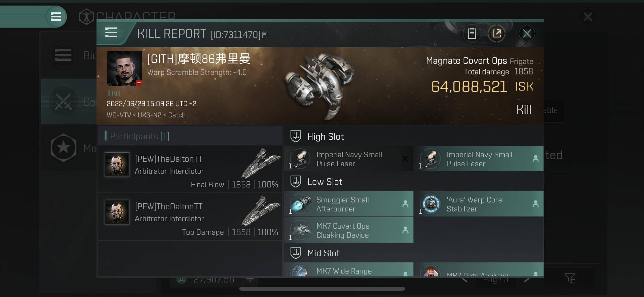Open the kill report clipboard notes icon
This screenshot has width=644, height=297.
pos(472,34)
